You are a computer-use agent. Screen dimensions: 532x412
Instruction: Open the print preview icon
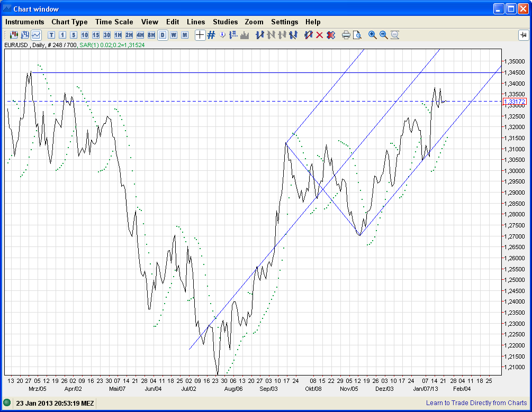[357, 35]
